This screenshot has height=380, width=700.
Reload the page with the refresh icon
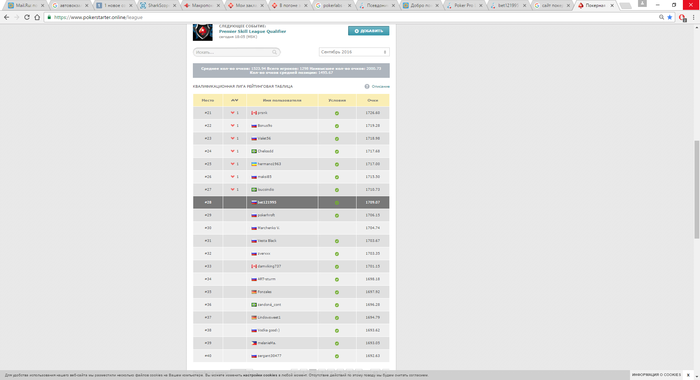[27, 17]
